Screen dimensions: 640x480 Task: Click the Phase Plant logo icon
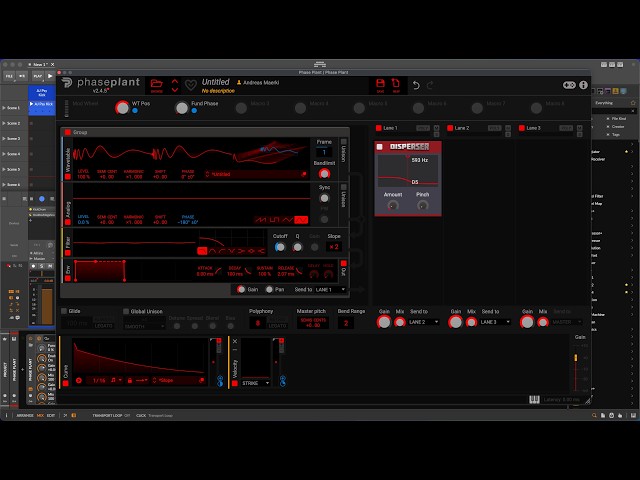[67, 83]
